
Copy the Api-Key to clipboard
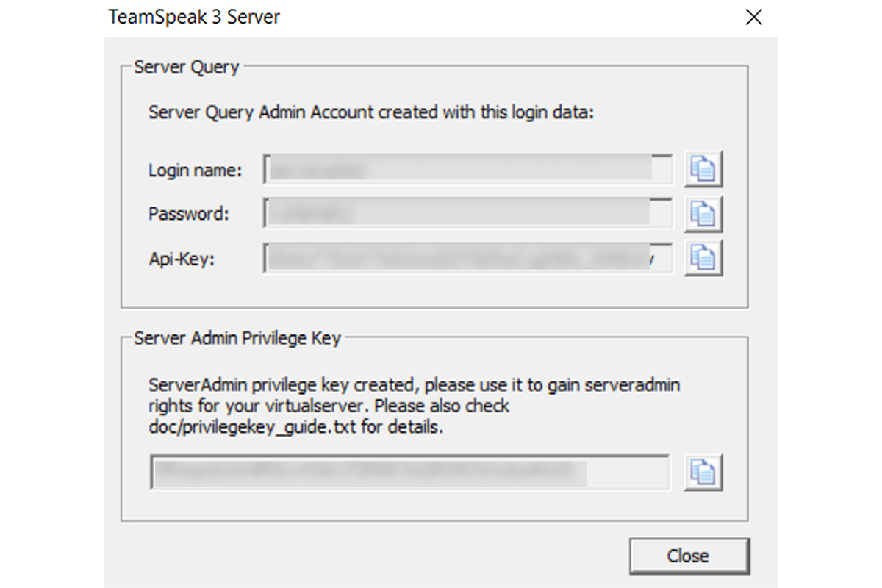click(703, 258)
